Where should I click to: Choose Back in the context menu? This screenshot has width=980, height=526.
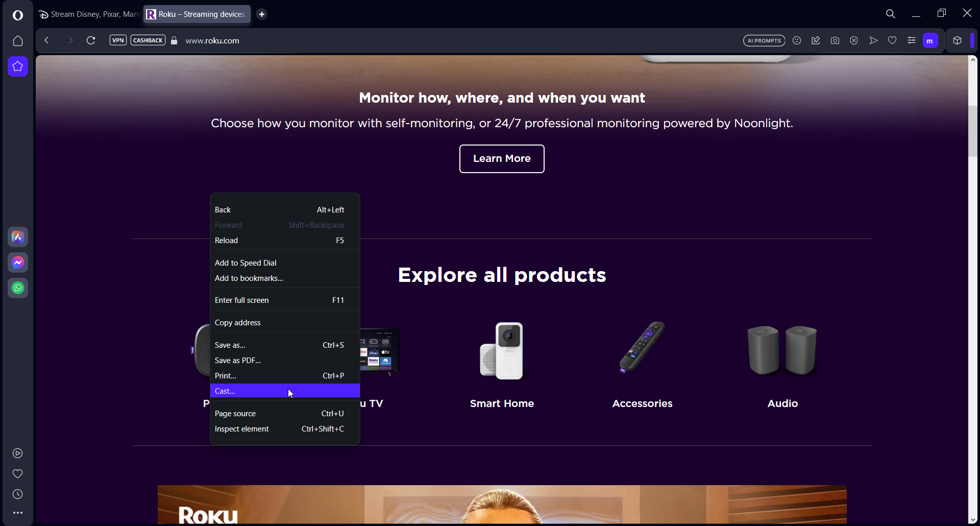click(285, 210)
